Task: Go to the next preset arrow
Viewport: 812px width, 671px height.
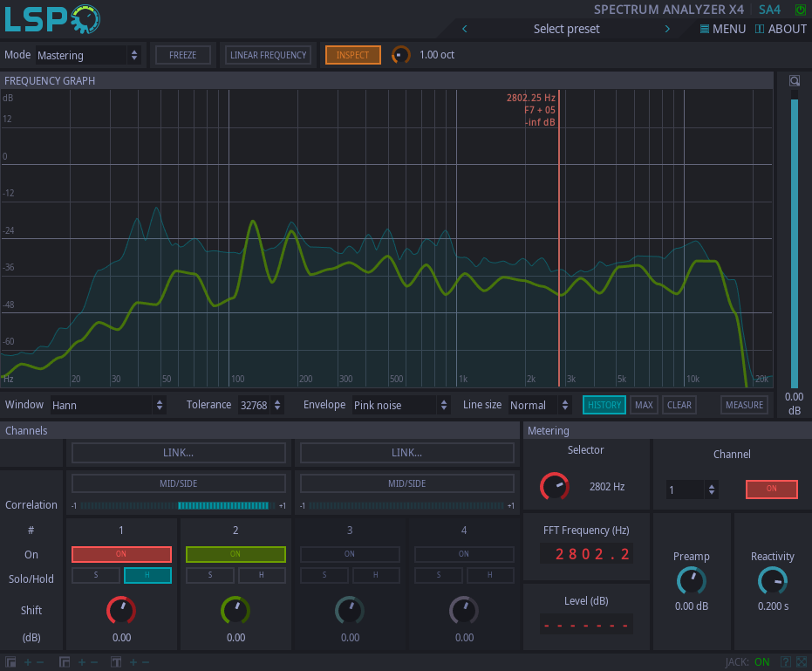Action: [668, 29]
